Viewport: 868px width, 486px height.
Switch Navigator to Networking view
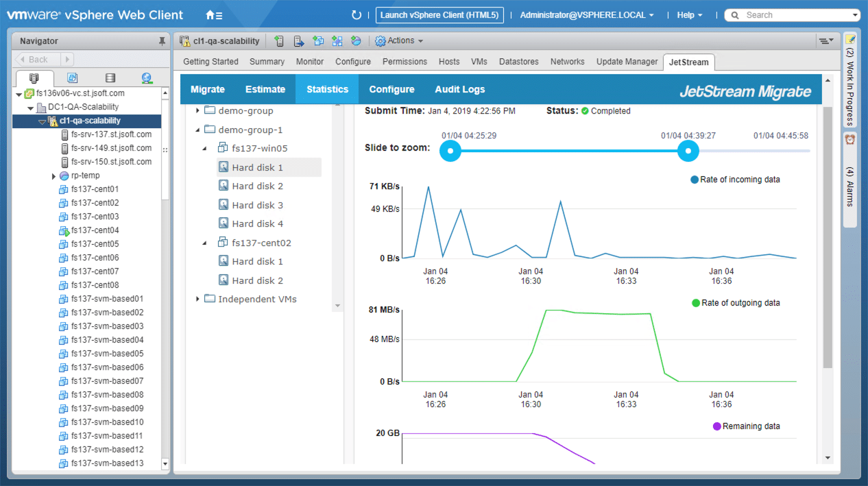click(x=147, y=78)
